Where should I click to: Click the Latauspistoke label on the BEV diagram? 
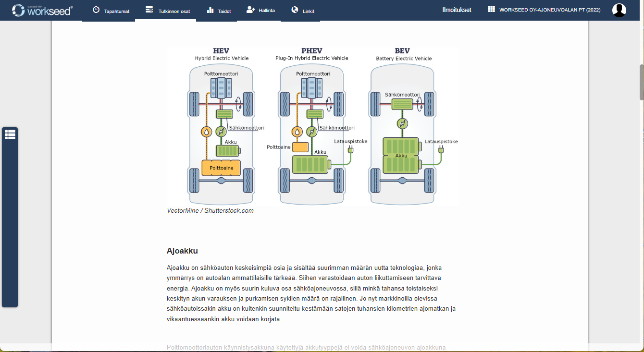(x=441, y=142)
